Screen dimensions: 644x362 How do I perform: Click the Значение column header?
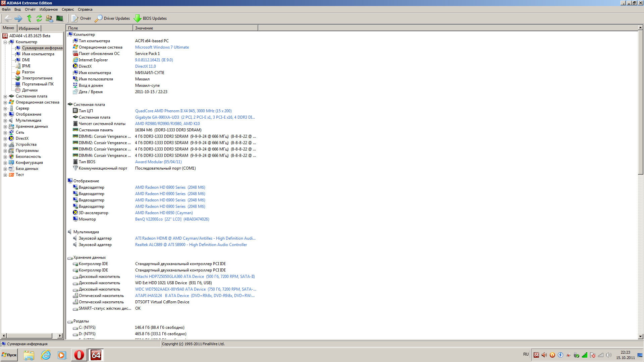195,28
